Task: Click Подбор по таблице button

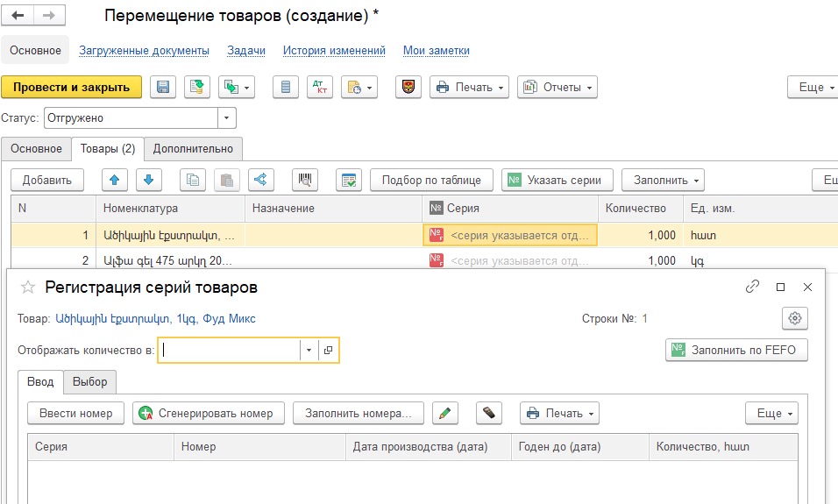Action: tap(432, 180)
